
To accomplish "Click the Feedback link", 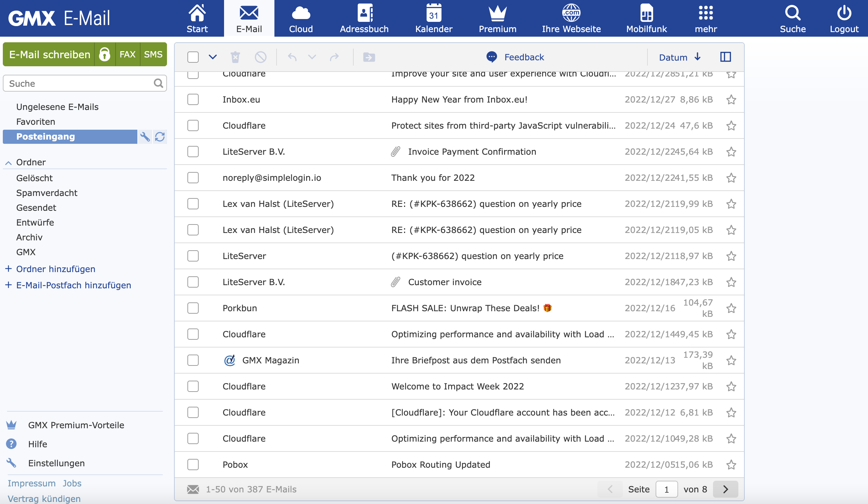I will point(515,57).
